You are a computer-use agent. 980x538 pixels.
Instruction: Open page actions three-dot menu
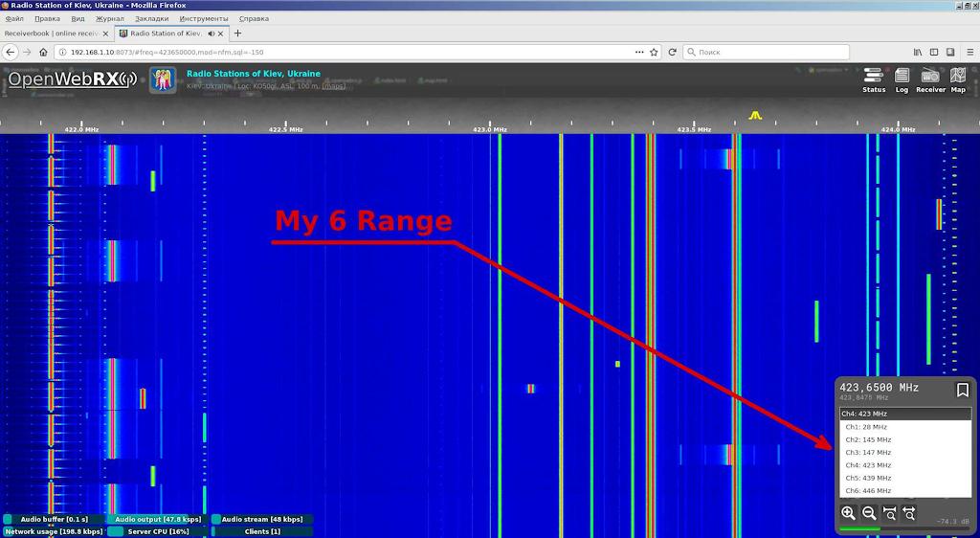pos(638,52)
